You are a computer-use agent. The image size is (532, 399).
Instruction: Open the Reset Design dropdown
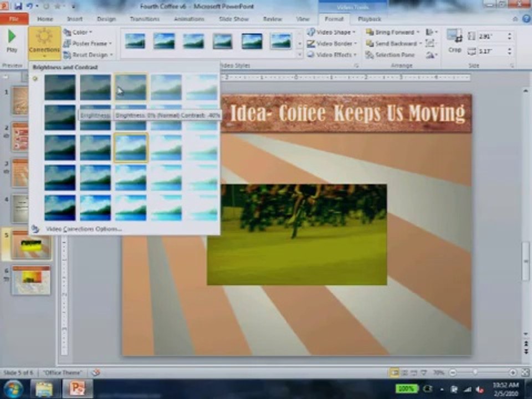coord(88,55)
